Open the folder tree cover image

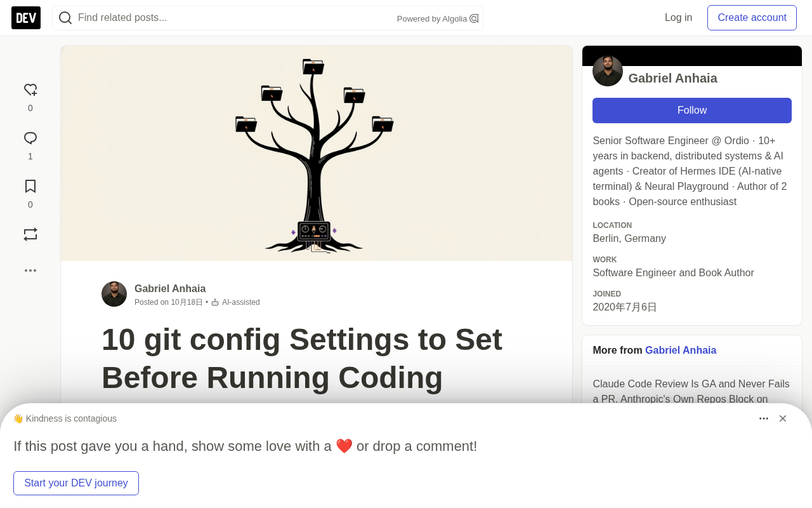click(317, 153)
